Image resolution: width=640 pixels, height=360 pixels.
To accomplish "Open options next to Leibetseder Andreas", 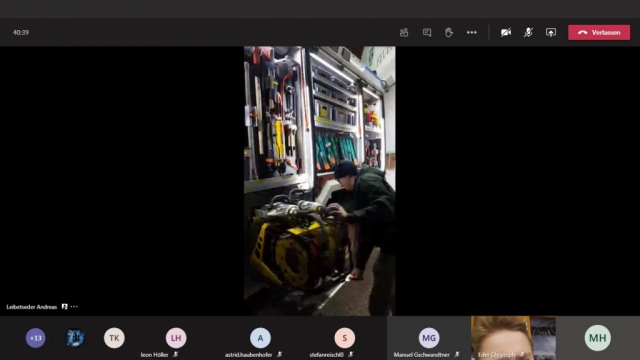I will (74, 307).
